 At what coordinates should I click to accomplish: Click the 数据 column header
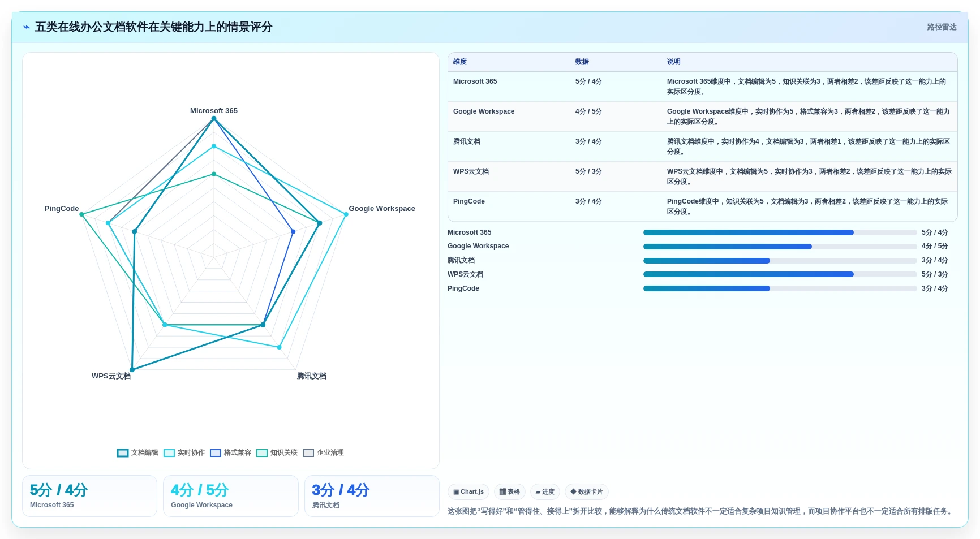pos(582,62)
